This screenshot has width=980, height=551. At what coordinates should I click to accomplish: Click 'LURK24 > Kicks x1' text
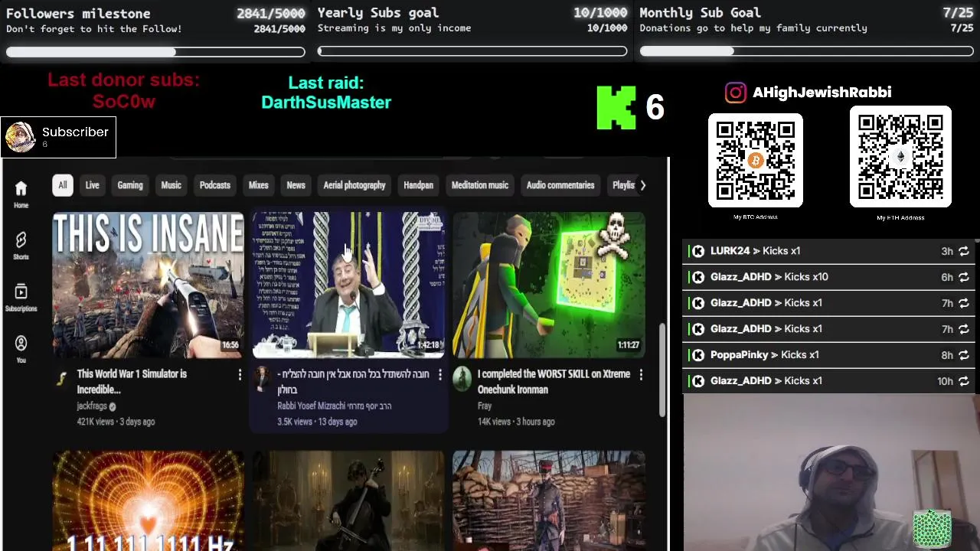click(756, 251)
